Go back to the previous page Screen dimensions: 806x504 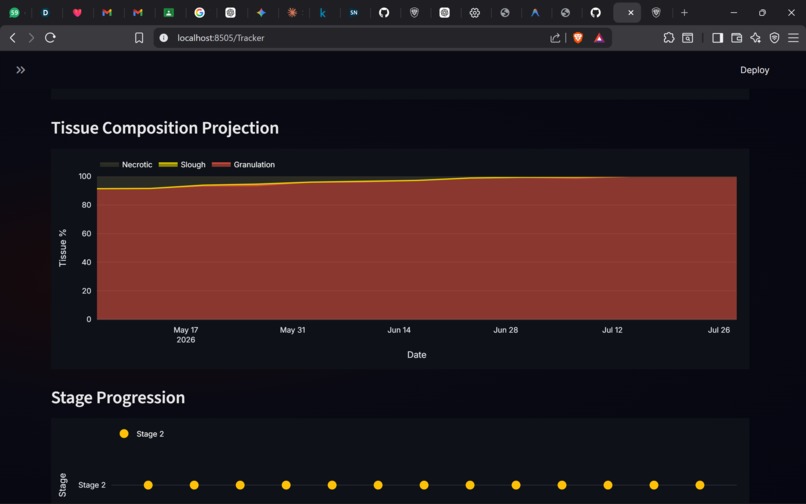pyautogui.click(x=13, y=38)
